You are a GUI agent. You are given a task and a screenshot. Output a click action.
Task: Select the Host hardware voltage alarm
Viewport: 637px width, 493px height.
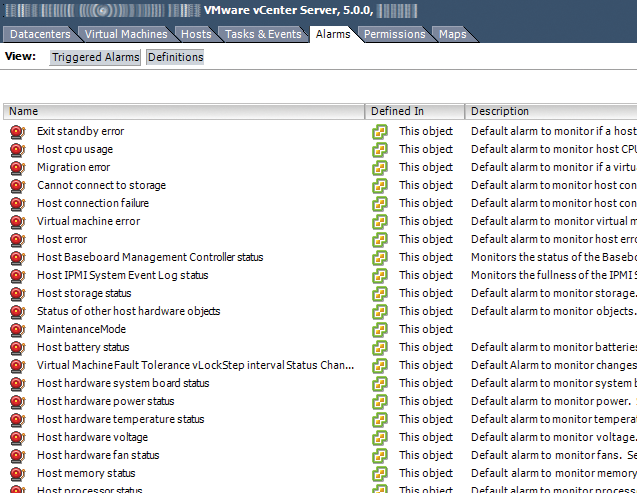[92, 437]
